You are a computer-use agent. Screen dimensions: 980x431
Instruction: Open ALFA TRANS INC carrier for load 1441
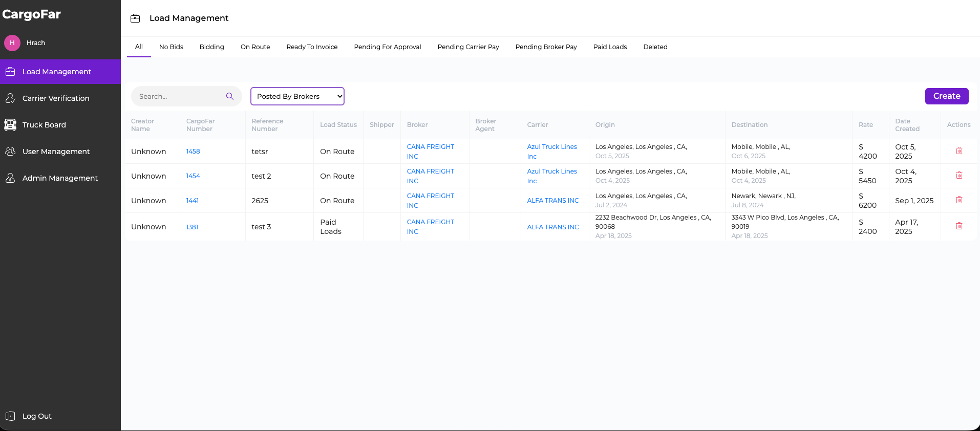pyautogui.click(x=552, y=201)
